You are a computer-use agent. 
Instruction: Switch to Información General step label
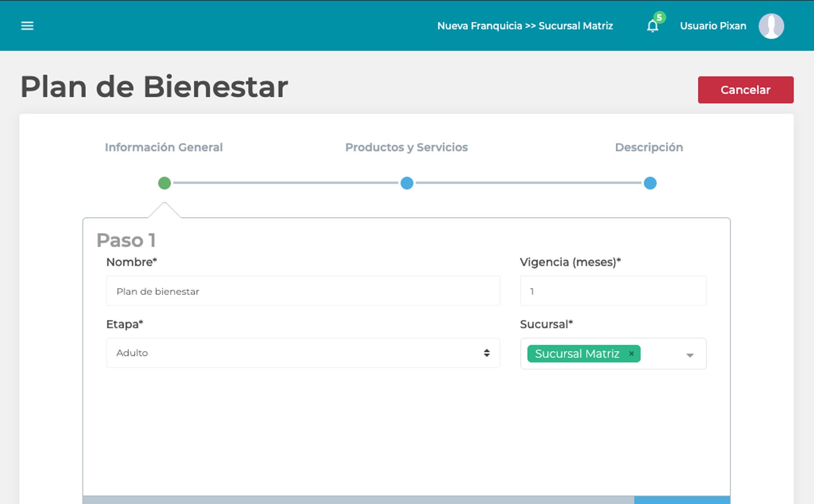pos(164,147)
